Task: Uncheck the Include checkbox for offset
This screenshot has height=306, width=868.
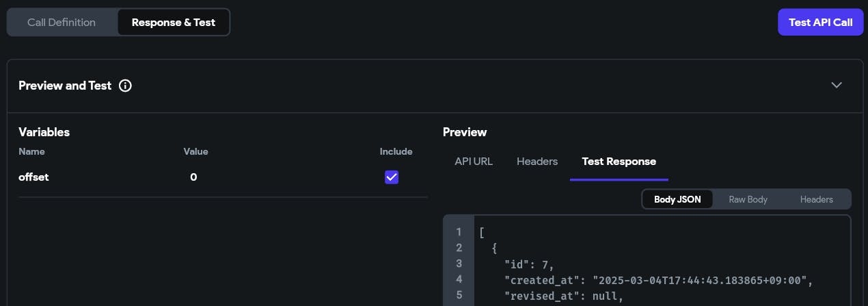Action: click(392, 177)
